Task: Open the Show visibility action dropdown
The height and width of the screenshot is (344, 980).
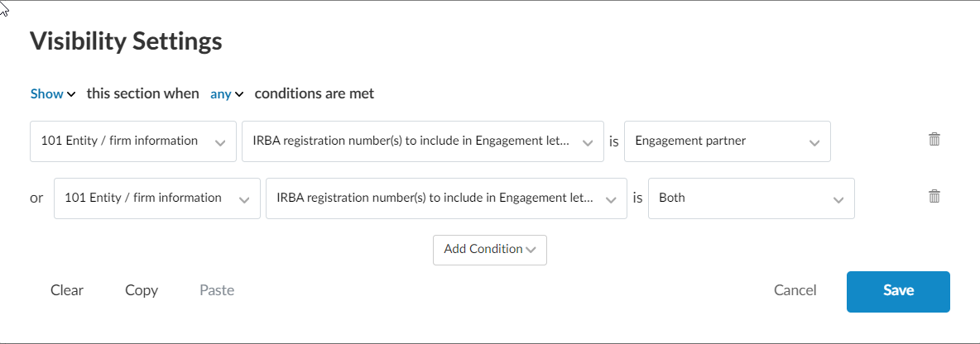Action: point(53,94)
